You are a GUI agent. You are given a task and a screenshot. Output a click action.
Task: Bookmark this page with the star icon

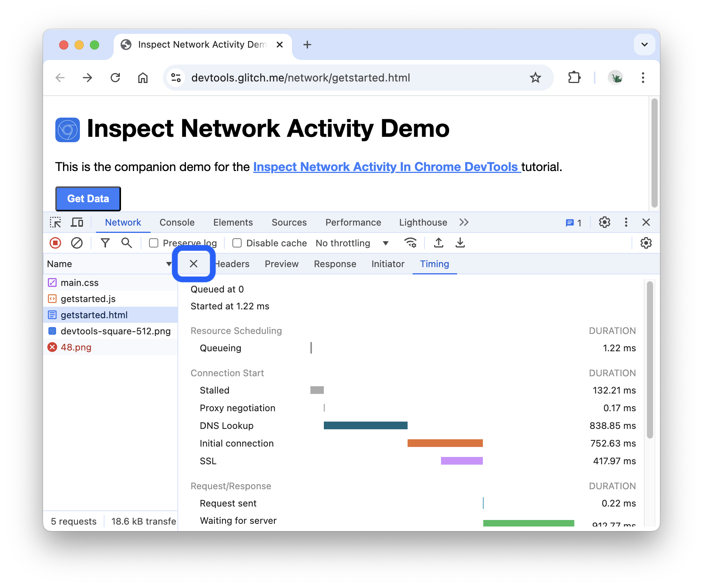pos(535,78)
